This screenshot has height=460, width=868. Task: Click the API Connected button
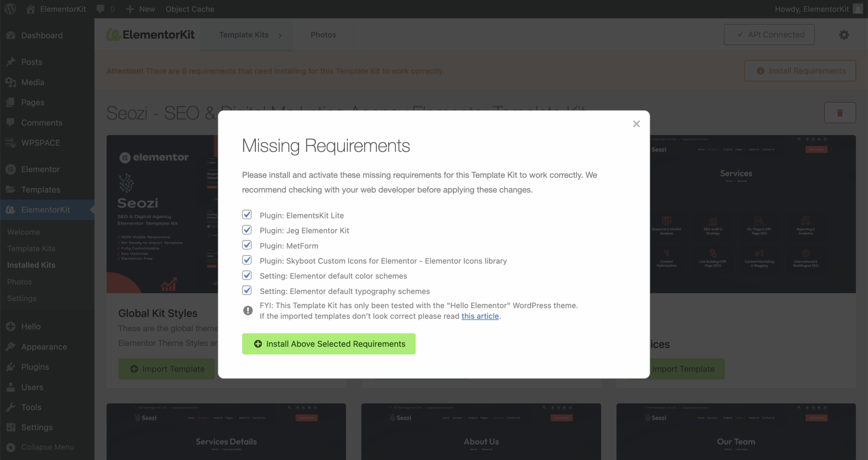(x=769, y=35)
